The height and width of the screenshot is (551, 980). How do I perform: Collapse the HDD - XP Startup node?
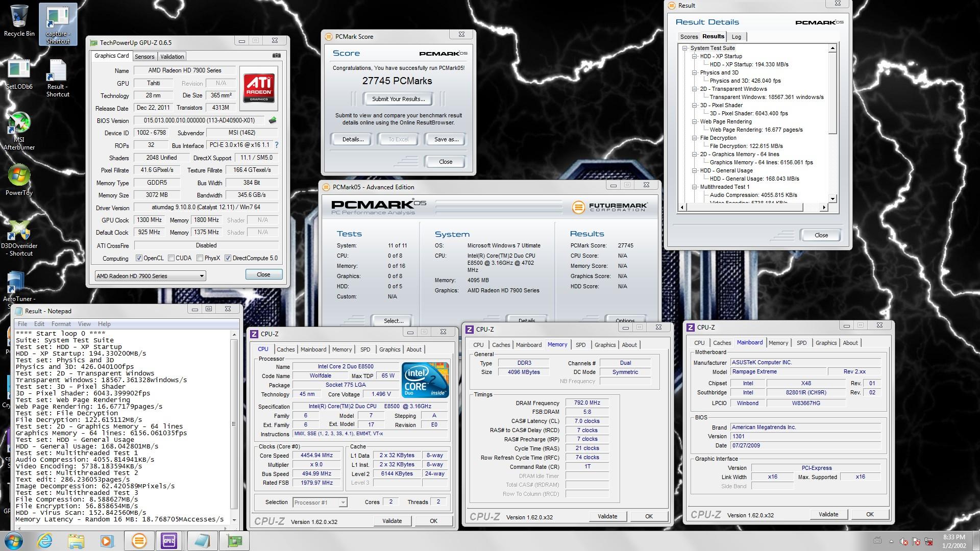[695, 56]
